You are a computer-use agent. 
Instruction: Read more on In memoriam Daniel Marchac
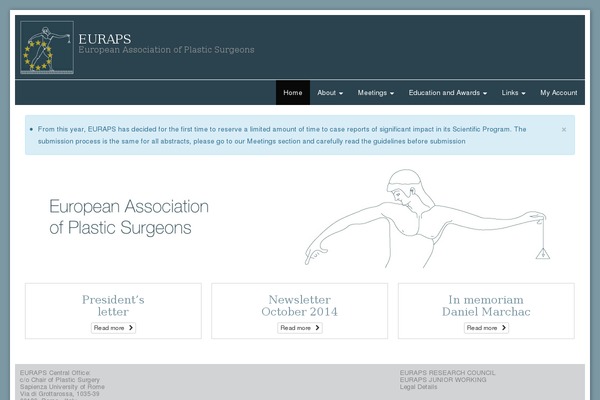tap(486, 328)
